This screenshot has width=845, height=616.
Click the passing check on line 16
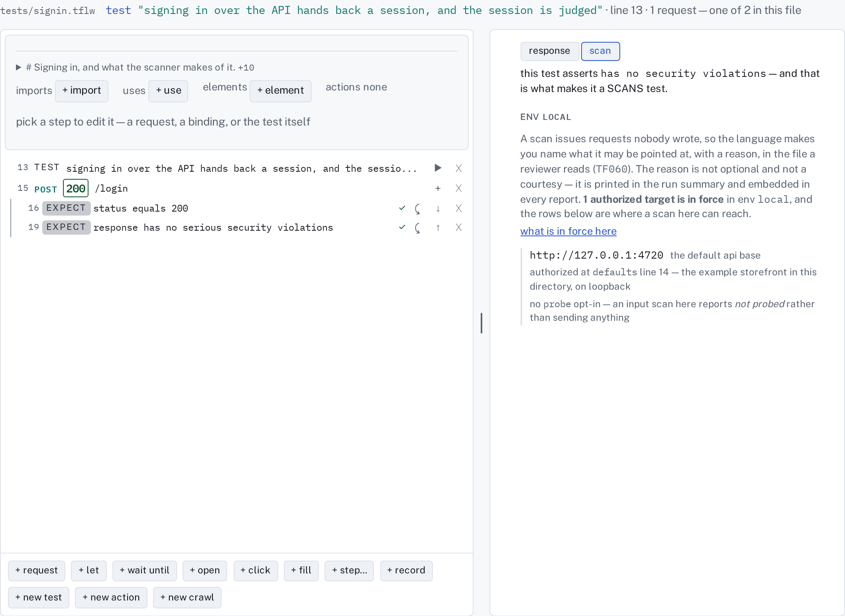tap(402, 208)
